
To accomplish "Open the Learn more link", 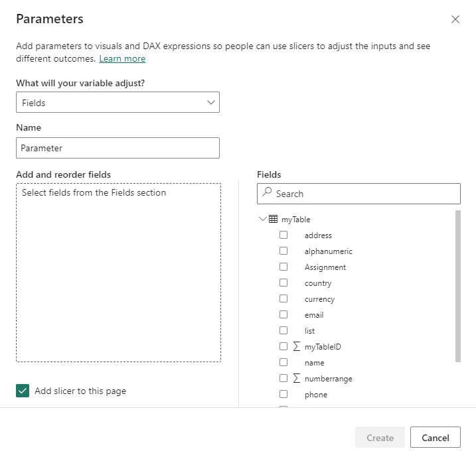I will click(x=122, y=59).
